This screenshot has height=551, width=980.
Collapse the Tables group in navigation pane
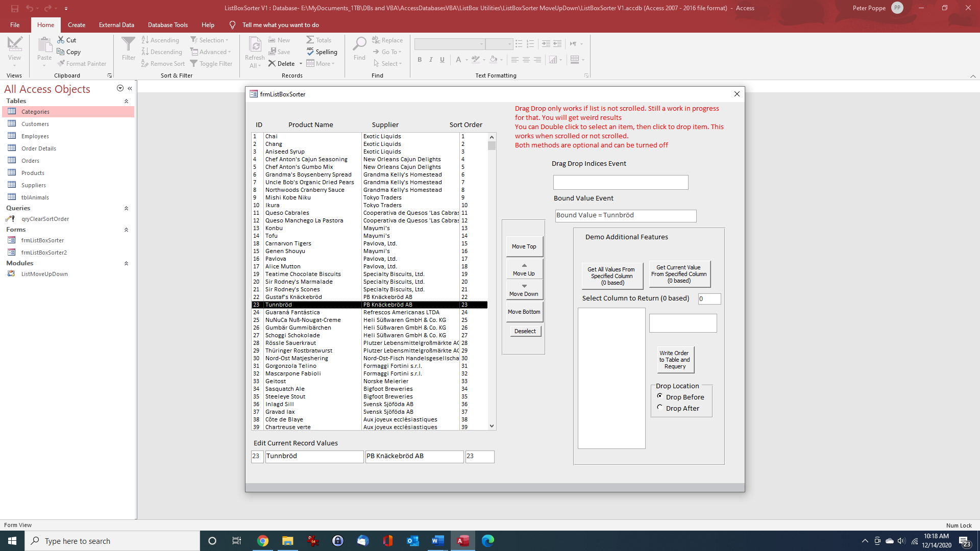pyautogui.click(x=126, y=101)
